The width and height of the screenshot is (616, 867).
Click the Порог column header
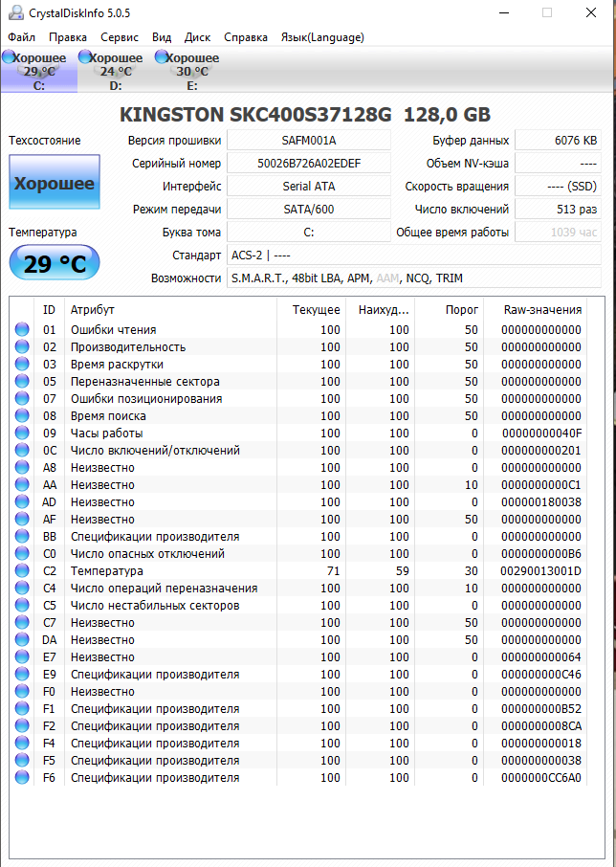(x=450, y=310)
